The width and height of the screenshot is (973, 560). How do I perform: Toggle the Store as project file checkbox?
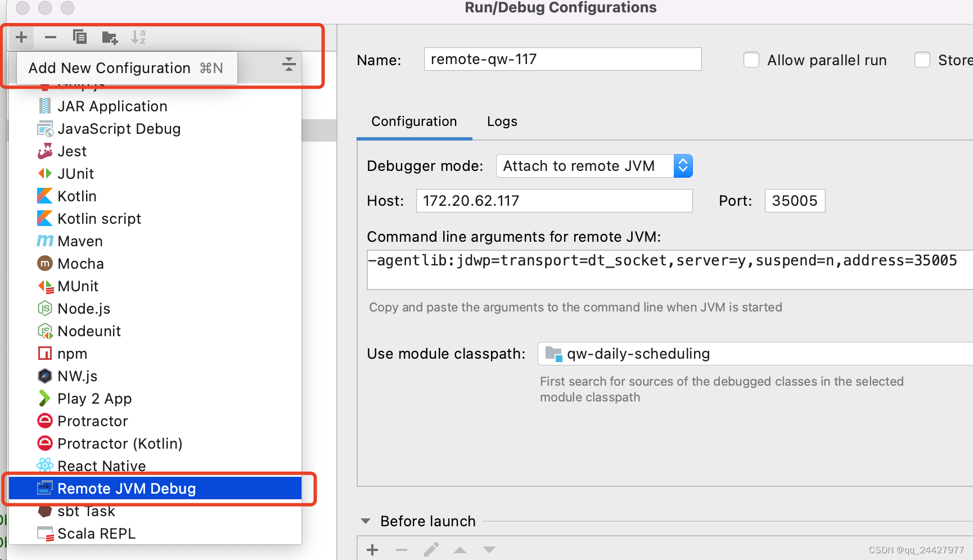point(922,60)
